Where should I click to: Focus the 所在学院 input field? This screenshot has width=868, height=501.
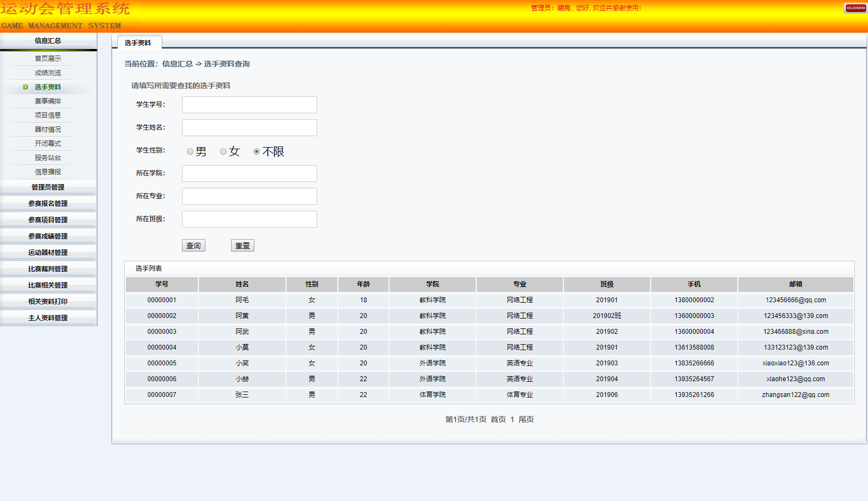[250, 174]
